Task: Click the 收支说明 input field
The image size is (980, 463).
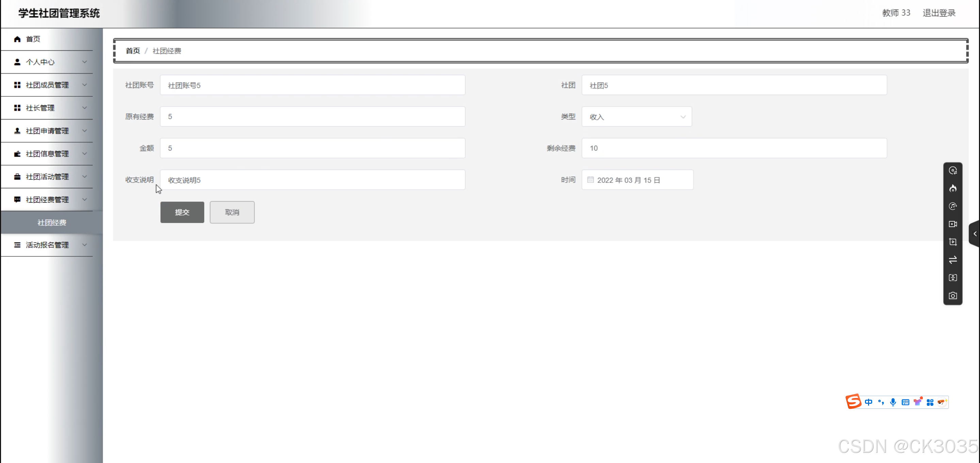Action: point(312,180)
